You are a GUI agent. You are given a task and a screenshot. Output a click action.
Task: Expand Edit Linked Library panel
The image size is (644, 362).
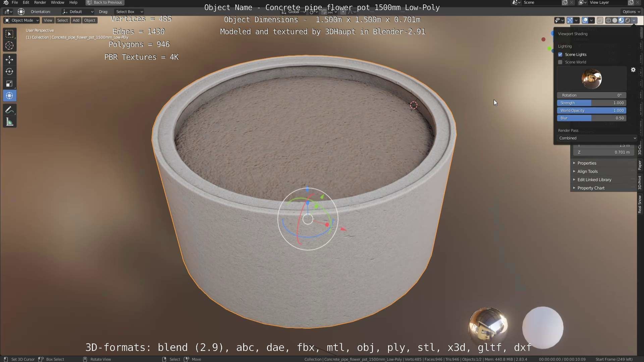click(604, 180)
